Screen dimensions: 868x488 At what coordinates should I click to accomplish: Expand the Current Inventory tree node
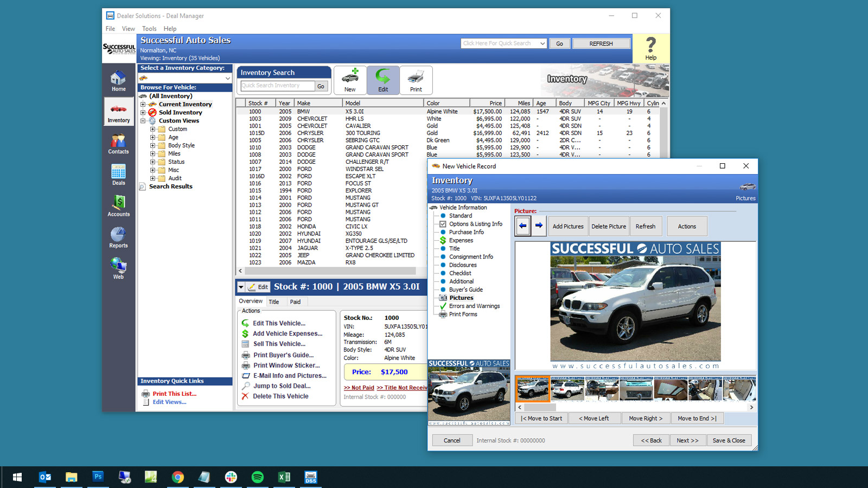click(x=143, y=104)
